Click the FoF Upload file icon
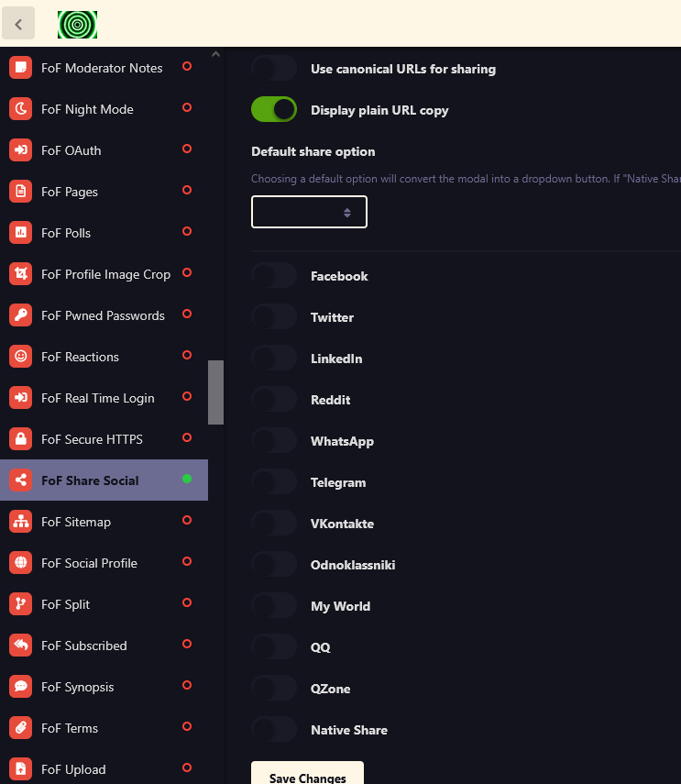 (x=20, y=769)
